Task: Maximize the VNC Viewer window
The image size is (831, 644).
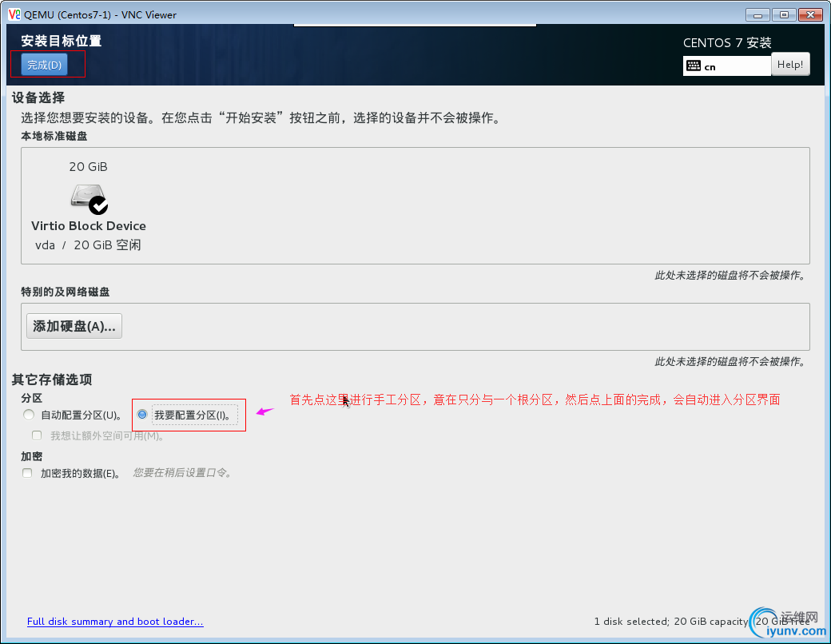Action: [x=784, y=15]
